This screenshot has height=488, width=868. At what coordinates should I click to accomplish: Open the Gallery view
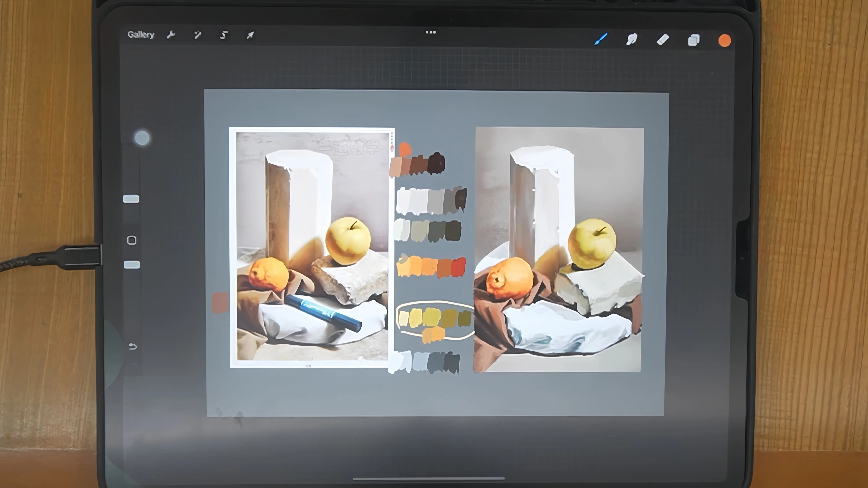point(141,35)
